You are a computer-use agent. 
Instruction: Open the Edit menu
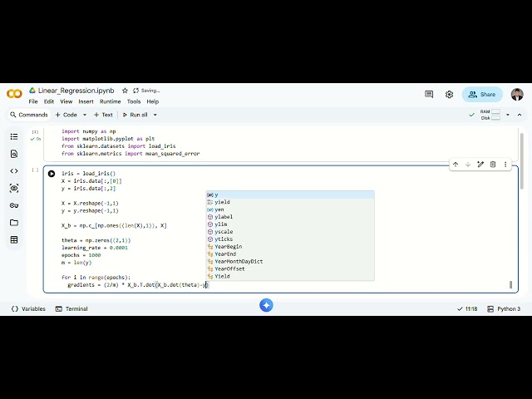pos(49,101)
